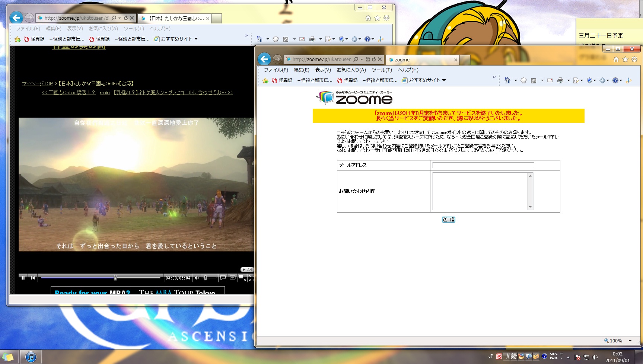Switch IME conversion mode 般
Screen dimensions: 643x364
pos(514,356)
